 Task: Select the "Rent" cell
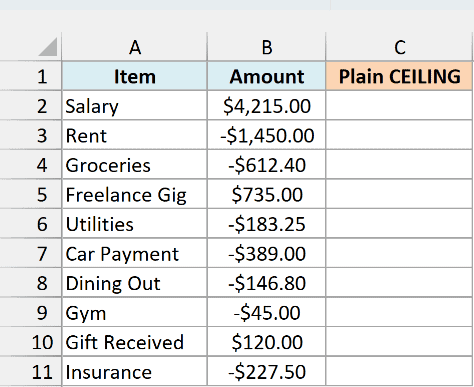pyautogui.click(x=134, y=135)
